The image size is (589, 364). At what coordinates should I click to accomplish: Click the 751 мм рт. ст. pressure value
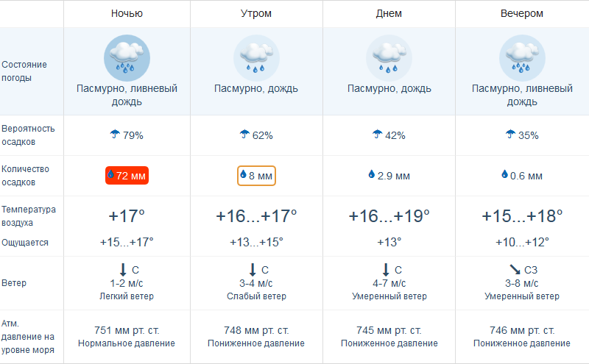coord(127,330)
